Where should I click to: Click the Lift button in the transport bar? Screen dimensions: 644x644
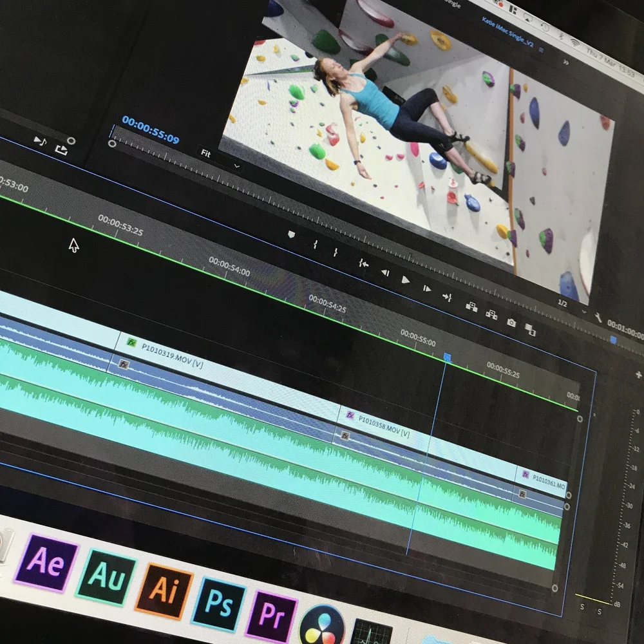(x=471, y=307)
